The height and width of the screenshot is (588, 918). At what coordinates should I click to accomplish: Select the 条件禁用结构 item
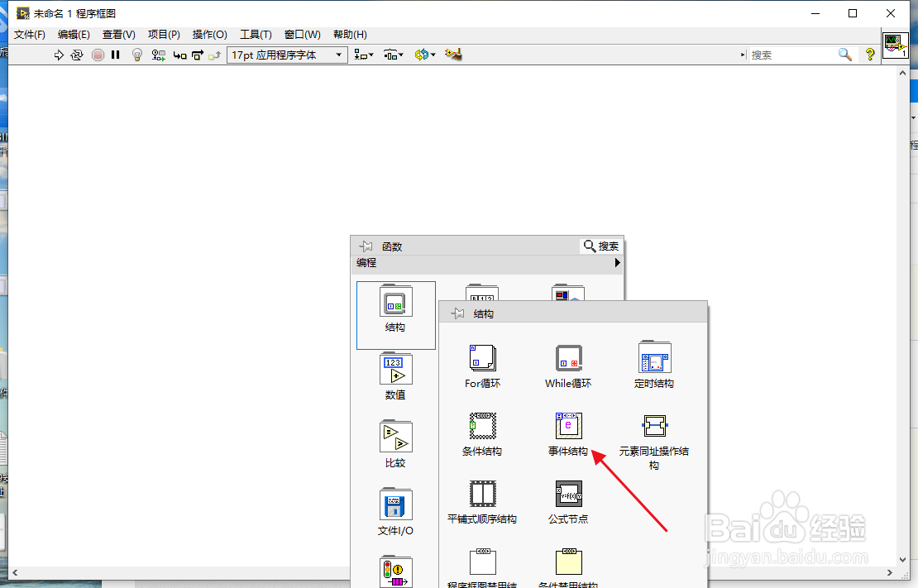[x=568, y=568]
